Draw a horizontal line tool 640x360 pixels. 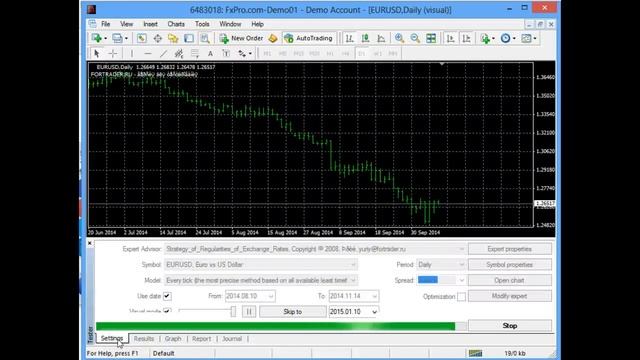147,53
